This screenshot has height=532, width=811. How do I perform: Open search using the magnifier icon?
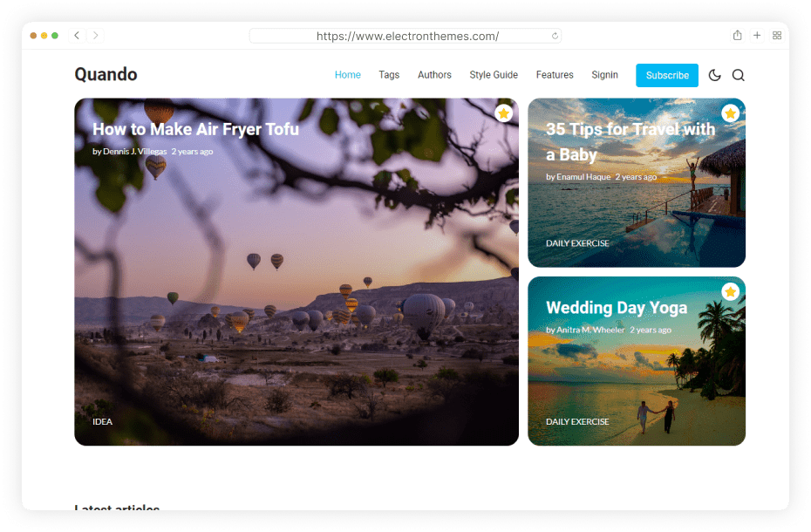739,76
